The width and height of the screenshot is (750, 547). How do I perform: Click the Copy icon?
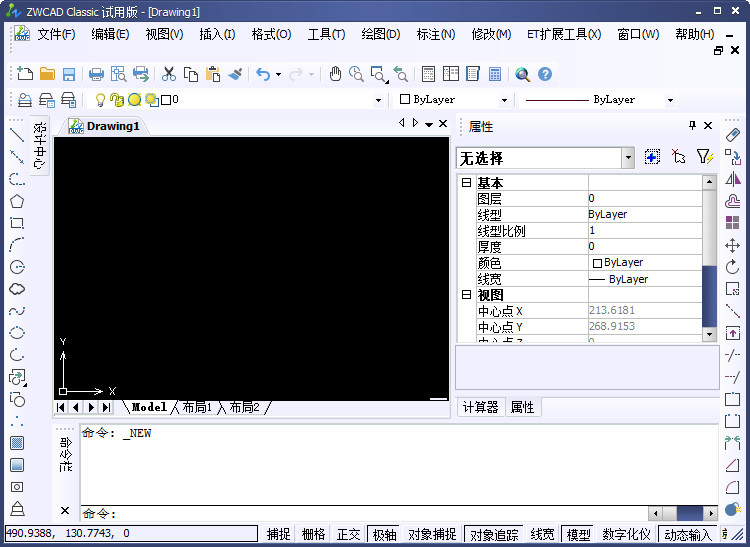191,74
